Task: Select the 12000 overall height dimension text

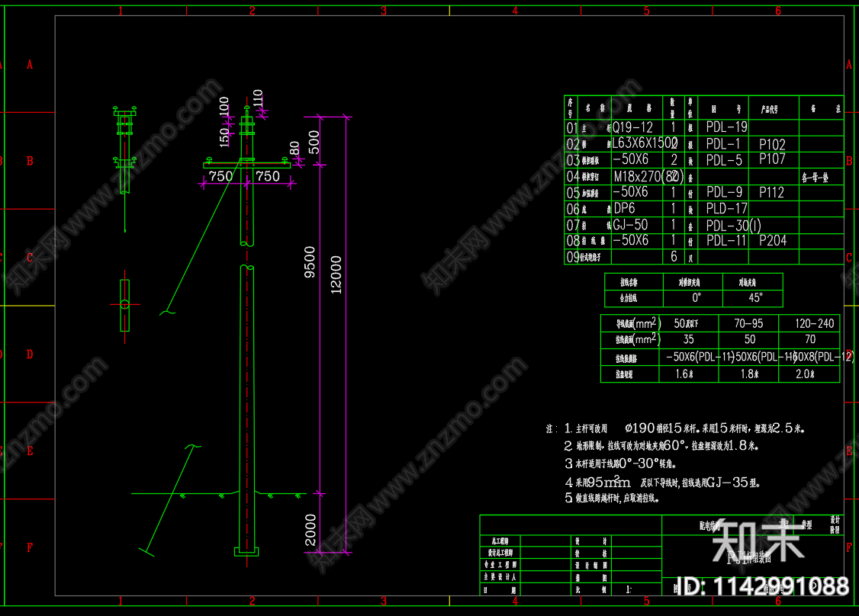Action: [x=336, y=275]
